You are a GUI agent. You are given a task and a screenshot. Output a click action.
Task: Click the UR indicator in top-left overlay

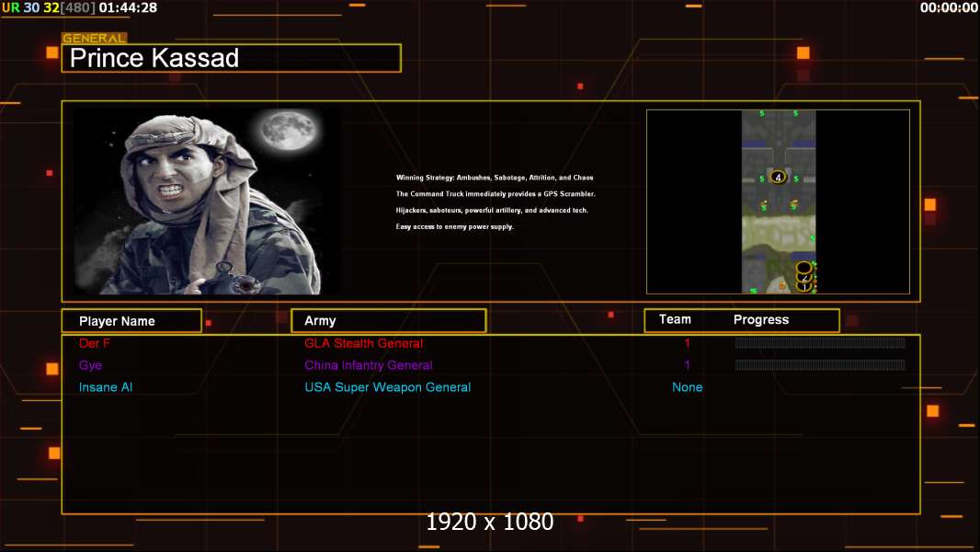coord(10,7)
